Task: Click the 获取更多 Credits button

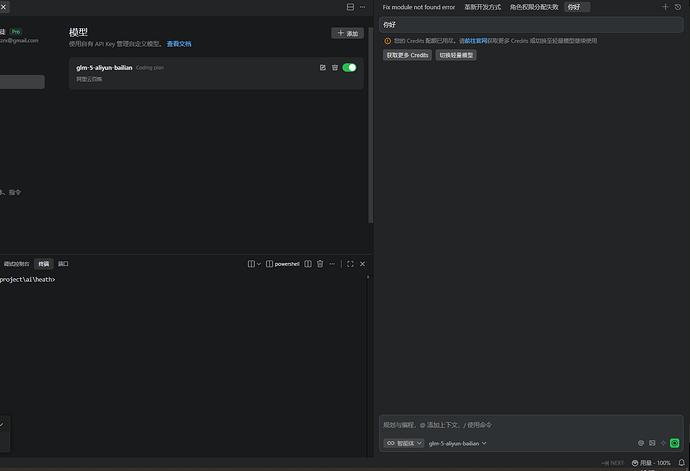Action: pyautogui.click(x=407, y=55)
